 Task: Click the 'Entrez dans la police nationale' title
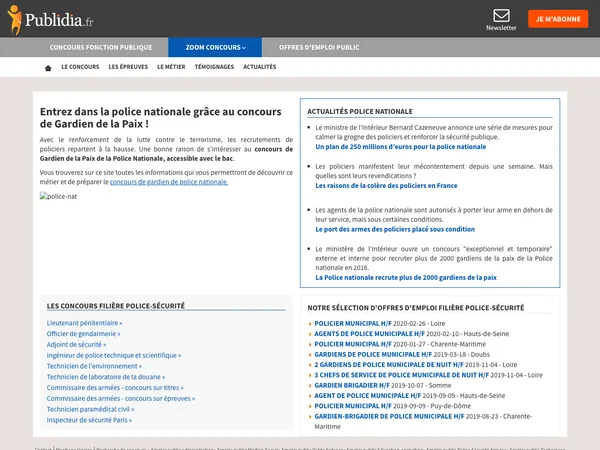pos(160,117)
